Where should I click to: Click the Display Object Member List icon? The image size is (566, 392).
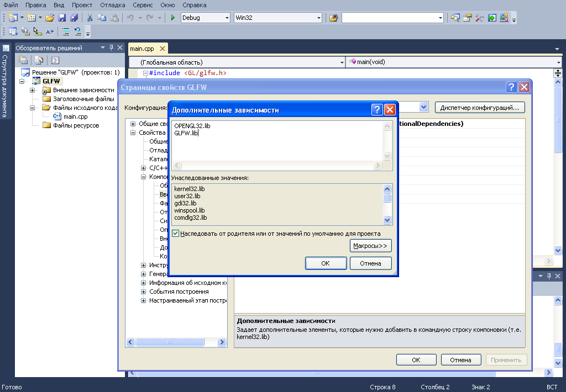point(13,31)
